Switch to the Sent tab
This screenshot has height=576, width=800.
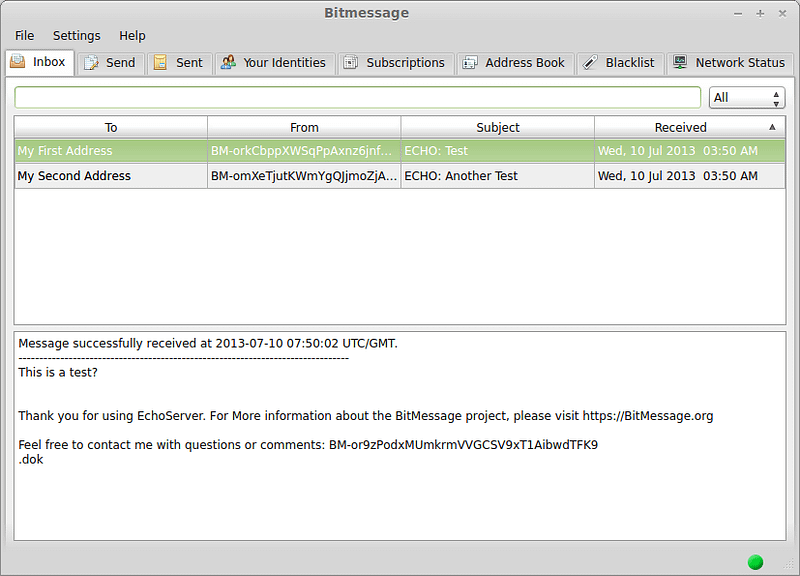180,63
